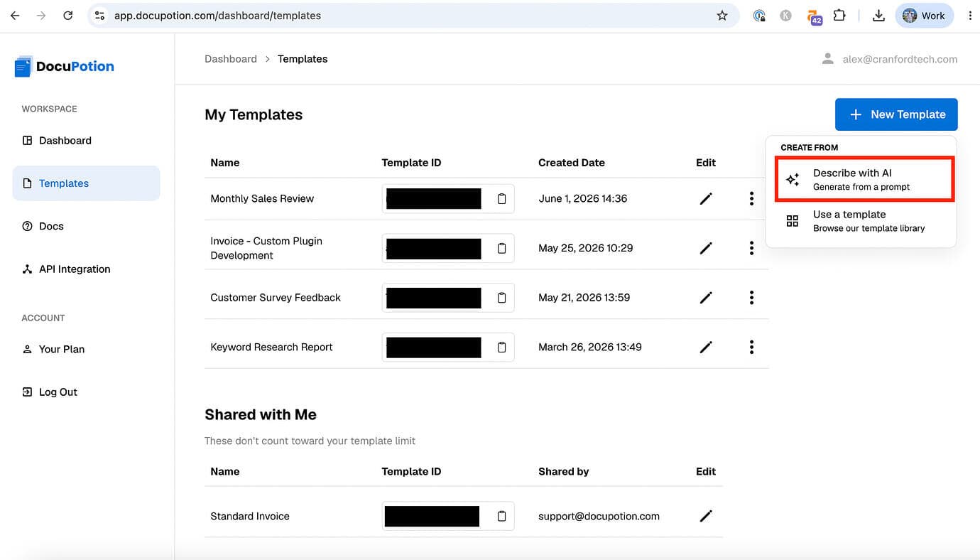Edit Customer Survey Feedback pencil icon
The width and height of the screenshot is (980, 560).
coord(706,298)
